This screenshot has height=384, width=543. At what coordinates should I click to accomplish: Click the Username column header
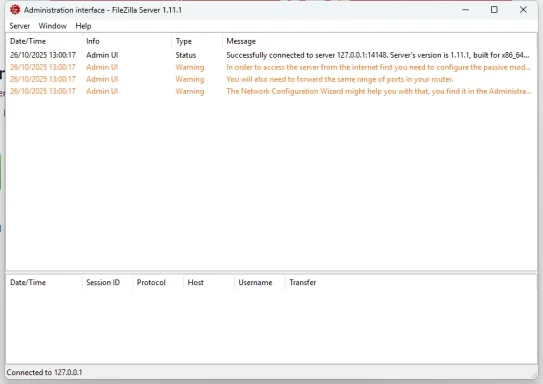pos(259,283)
